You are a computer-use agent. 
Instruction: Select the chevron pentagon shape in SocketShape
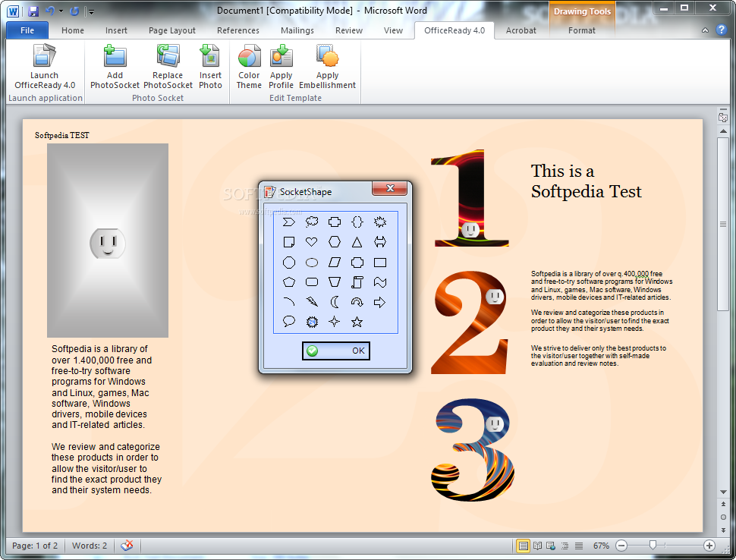(289, 222)
